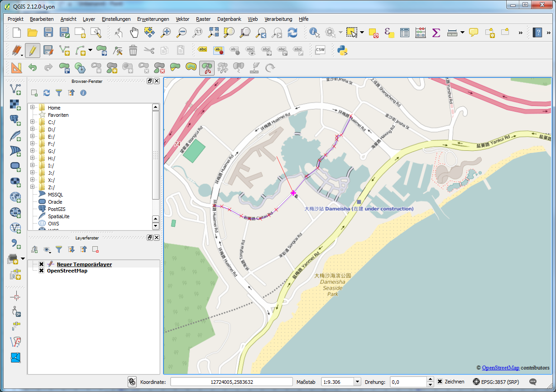Toggle editing with the pencil icon
Screen dimensions: 556x392
tap(33, 50)
